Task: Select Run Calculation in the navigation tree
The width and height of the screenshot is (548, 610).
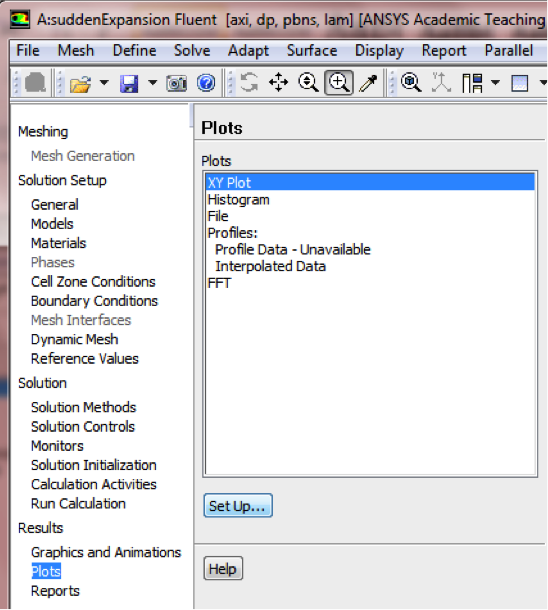Action: 78,504
